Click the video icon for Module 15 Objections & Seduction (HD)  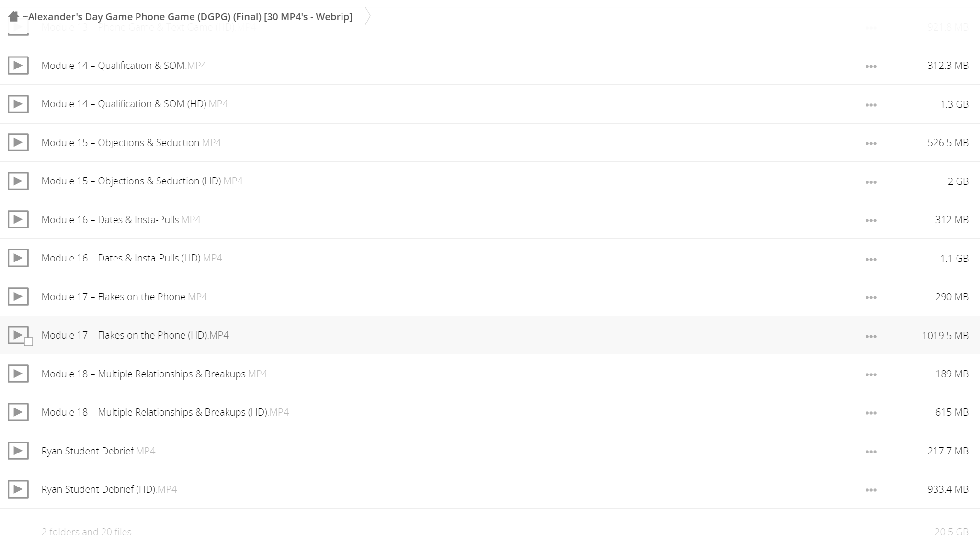[x=18, y=181]
